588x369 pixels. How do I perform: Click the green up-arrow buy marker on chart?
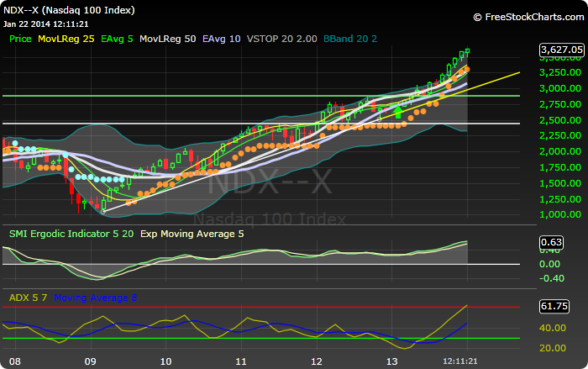click(x=398, y=113)
